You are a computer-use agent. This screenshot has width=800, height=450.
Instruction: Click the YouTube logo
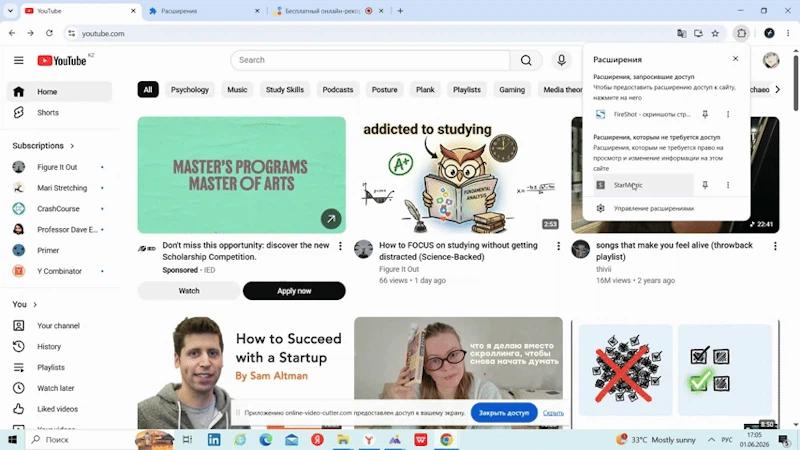pos(62,61)
